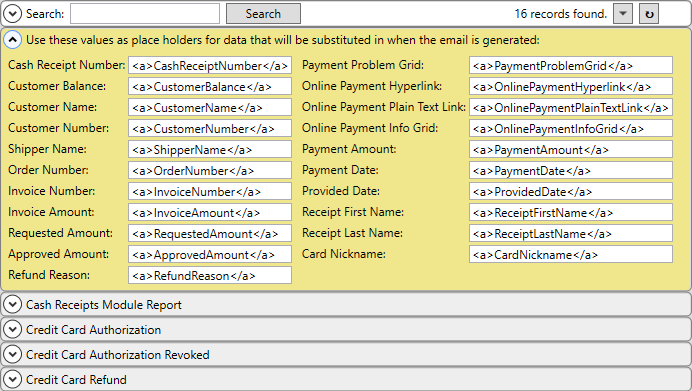
Task: Select the Payment Date placeholder field
Action: [571, 170]
